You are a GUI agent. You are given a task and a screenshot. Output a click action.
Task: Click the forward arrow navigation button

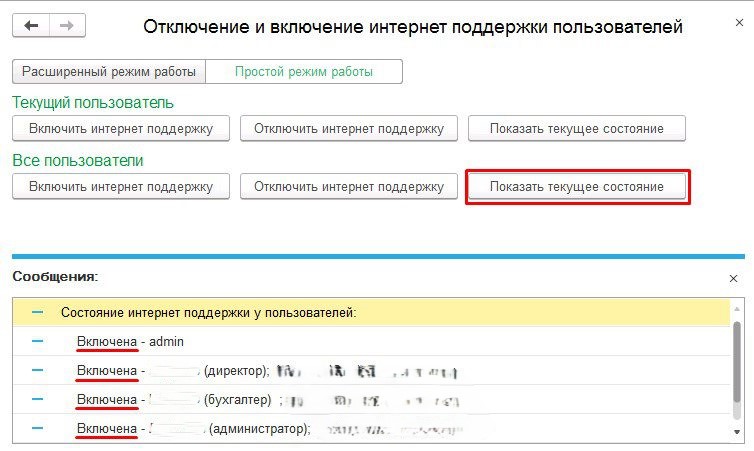67,26
